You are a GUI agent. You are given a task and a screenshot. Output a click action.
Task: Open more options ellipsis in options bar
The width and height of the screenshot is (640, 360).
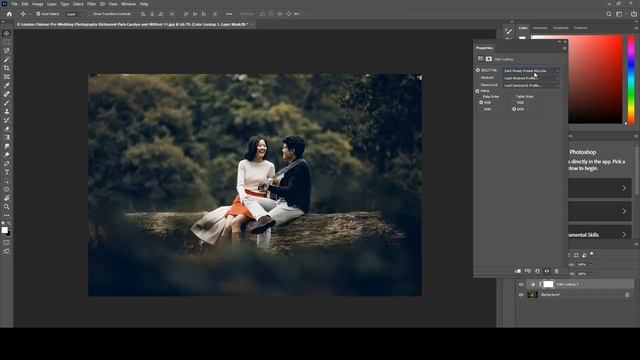click(x=229, y=14)
